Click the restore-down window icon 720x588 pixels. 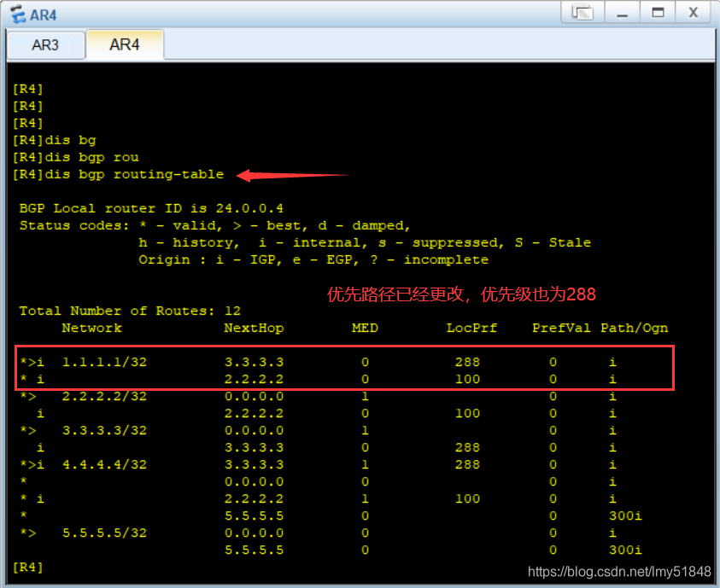582,12
